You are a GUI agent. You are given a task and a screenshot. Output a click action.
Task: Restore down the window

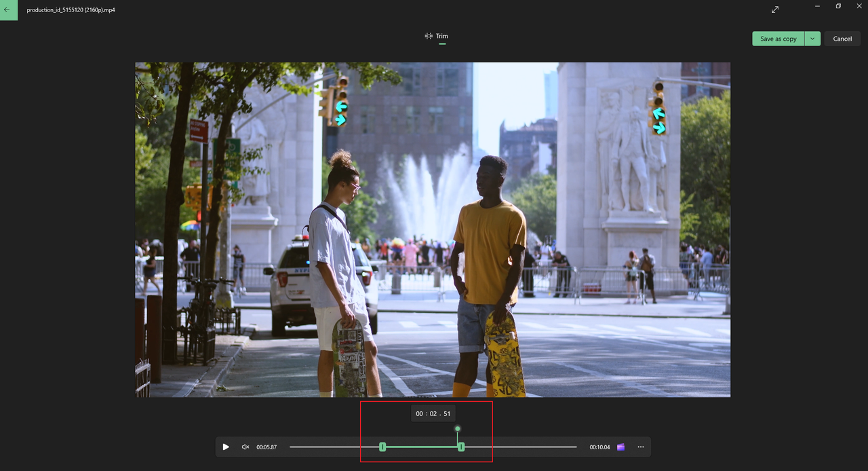(838, 6)
